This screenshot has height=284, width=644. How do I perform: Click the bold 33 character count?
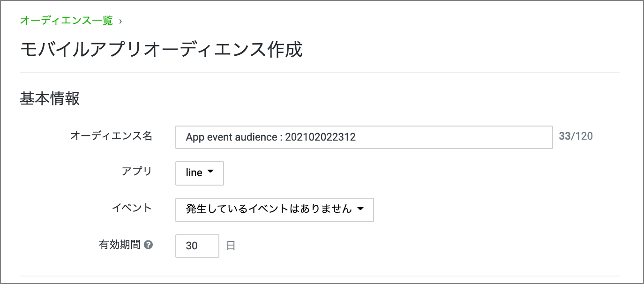coord(564,136)
